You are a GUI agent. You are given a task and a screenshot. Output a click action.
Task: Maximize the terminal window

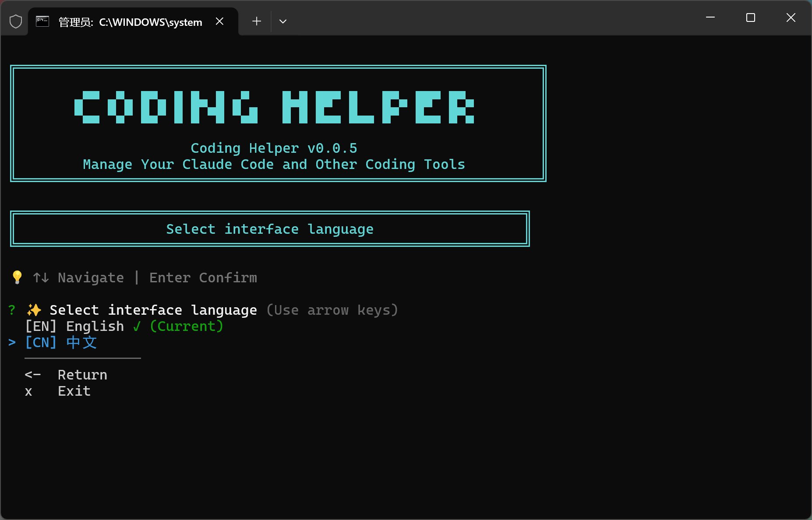click(751, 18)
